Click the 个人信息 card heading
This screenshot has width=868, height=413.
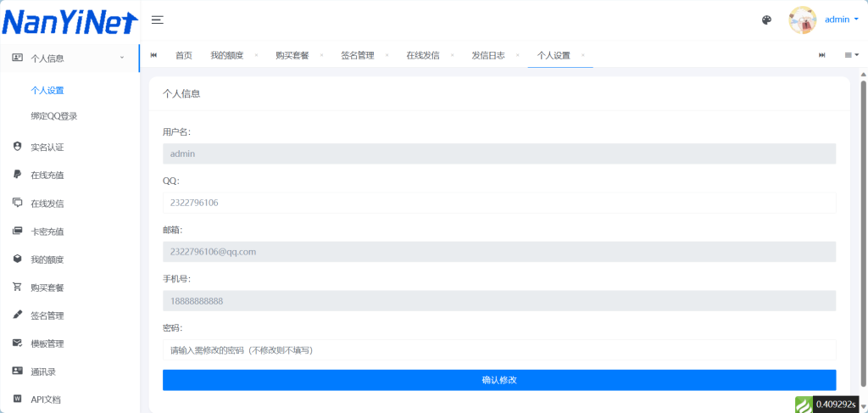(x=181, y=94)
